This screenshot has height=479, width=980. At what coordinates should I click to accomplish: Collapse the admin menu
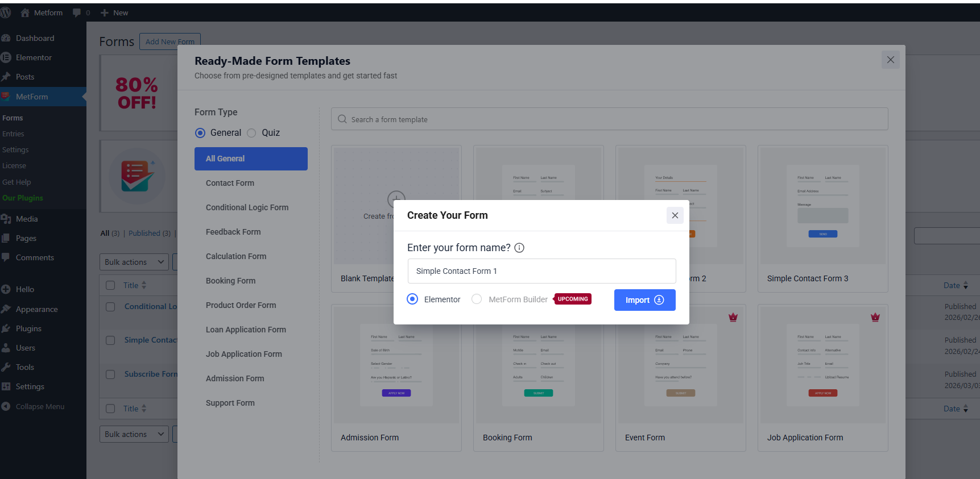(x=40, y=406)
